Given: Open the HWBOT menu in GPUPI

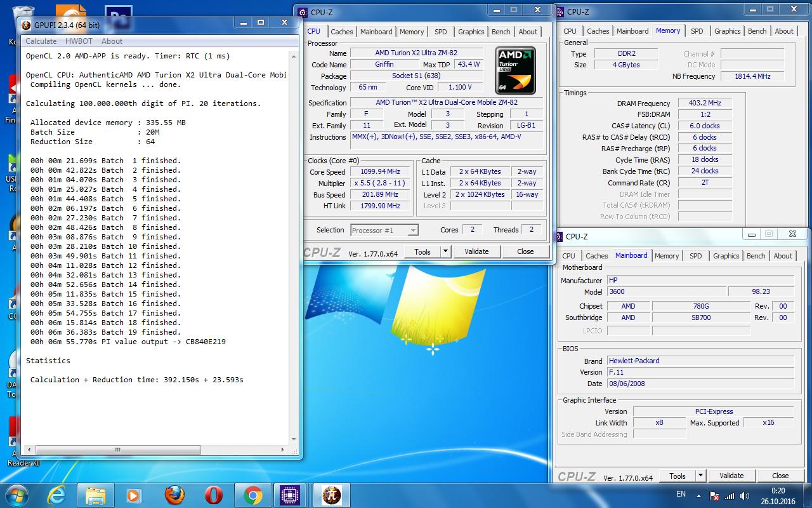Looking at the screenshot, I should tap(79, 41).
